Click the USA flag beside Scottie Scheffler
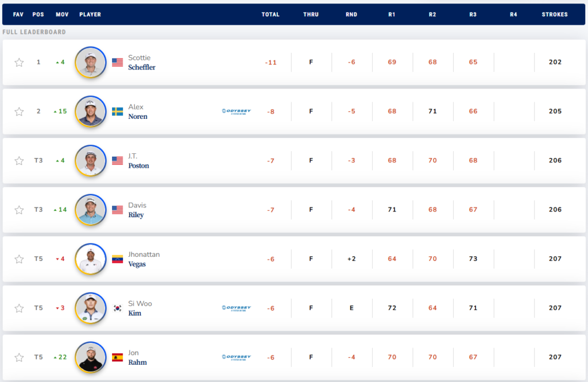This screenshot has width=588, height=382. (x=117, y=63)
